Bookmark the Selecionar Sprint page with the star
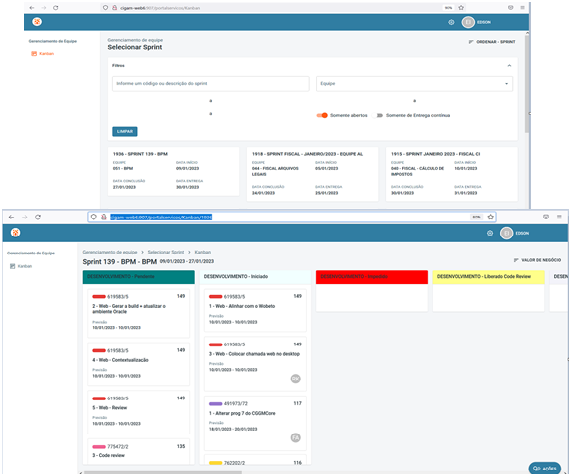 (x=461, y=8)
